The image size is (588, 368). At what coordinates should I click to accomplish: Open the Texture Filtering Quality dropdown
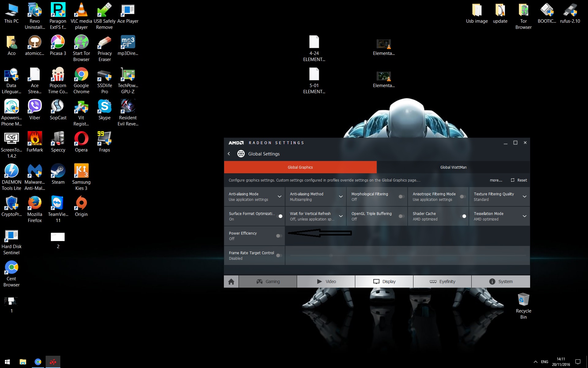pos(524,197)
